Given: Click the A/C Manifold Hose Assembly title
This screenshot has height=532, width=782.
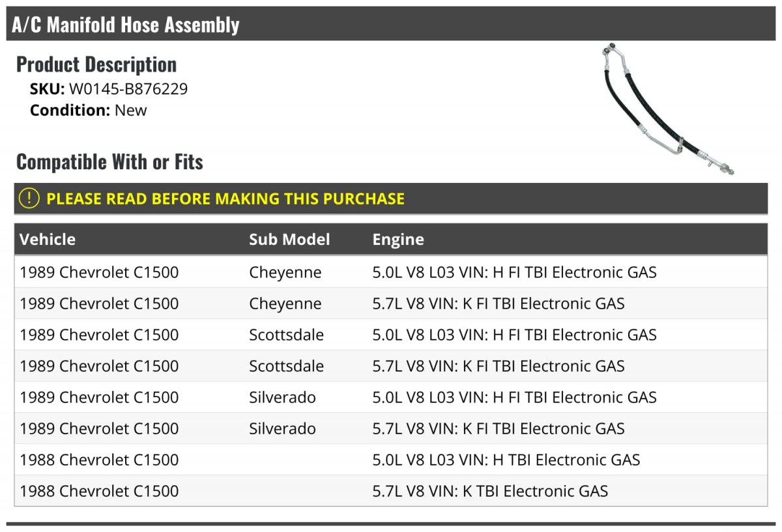Looking at the screenshot, I should 126,25.
